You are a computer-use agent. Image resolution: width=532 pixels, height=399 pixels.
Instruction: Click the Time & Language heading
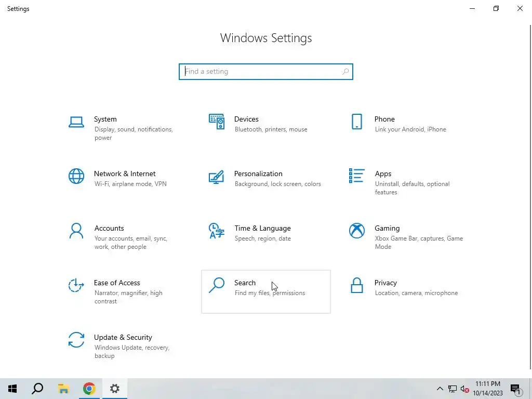pyautogui.click(x=262, y=229)
